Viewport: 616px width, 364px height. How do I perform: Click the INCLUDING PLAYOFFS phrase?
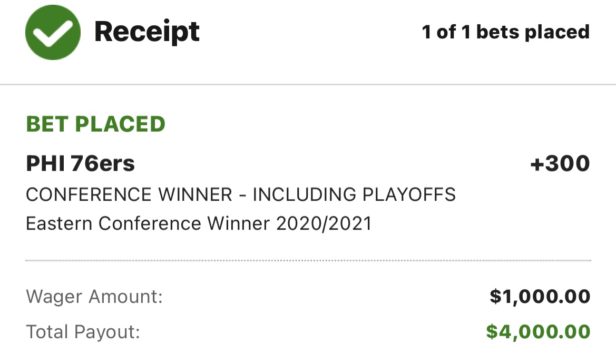pos(354,195)
